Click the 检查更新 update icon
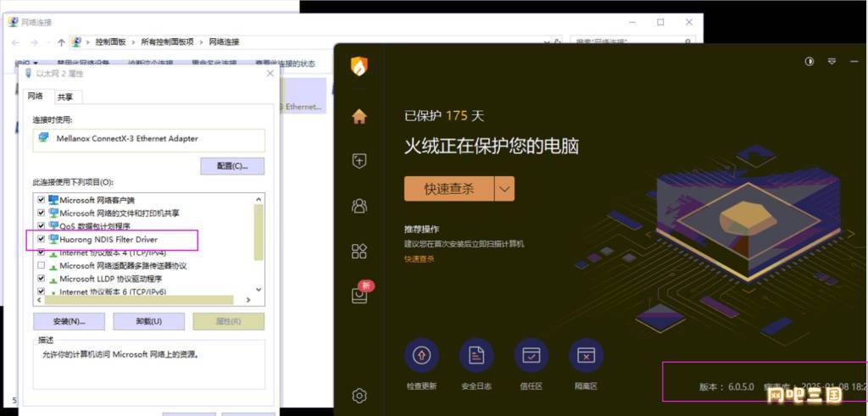The width and height of the screenshot is (868, 416). pos(422,355)
